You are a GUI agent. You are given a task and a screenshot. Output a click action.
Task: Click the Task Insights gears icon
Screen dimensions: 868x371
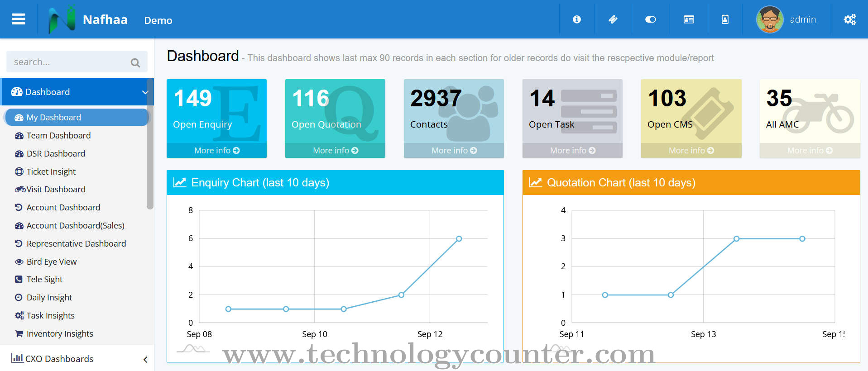pyautogui.click(x=19, y=315)
